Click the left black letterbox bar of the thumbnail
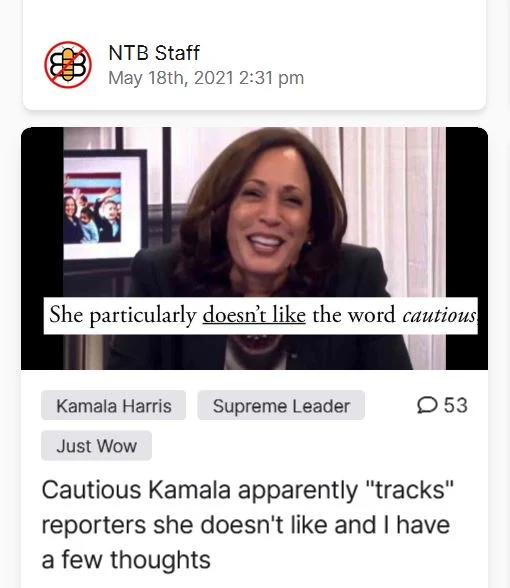This screenshot has height=588, width=510. (42, 248)
